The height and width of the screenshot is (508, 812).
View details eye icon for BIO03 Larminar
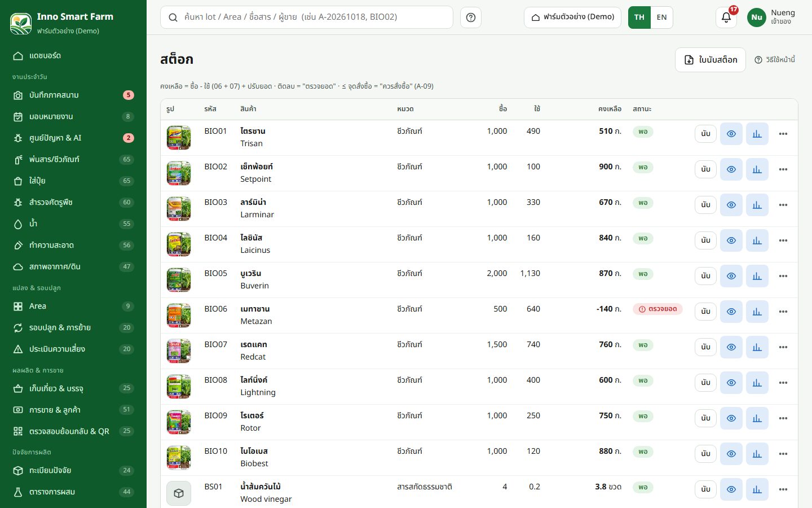click(731, 205)
